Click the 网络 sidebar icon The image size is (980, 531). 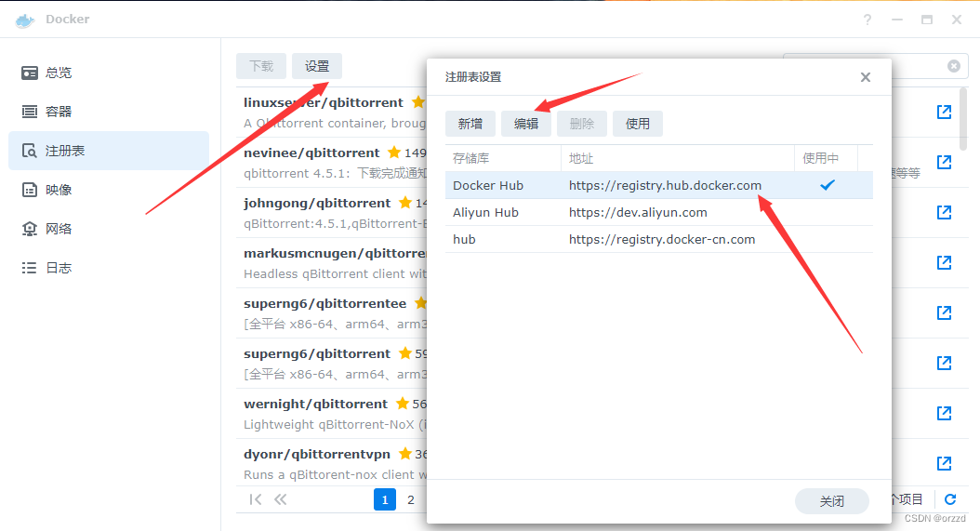pos(30,229)
